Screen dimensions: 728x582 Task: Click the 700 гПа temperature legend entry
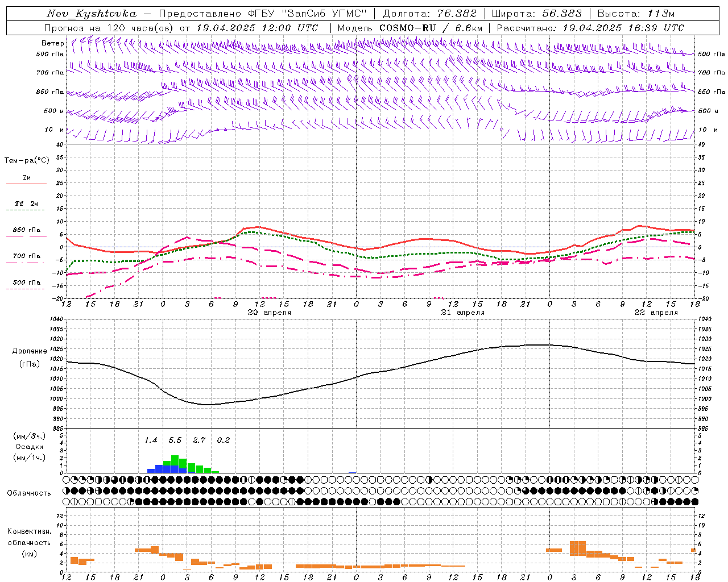click(x=27, y=256)
